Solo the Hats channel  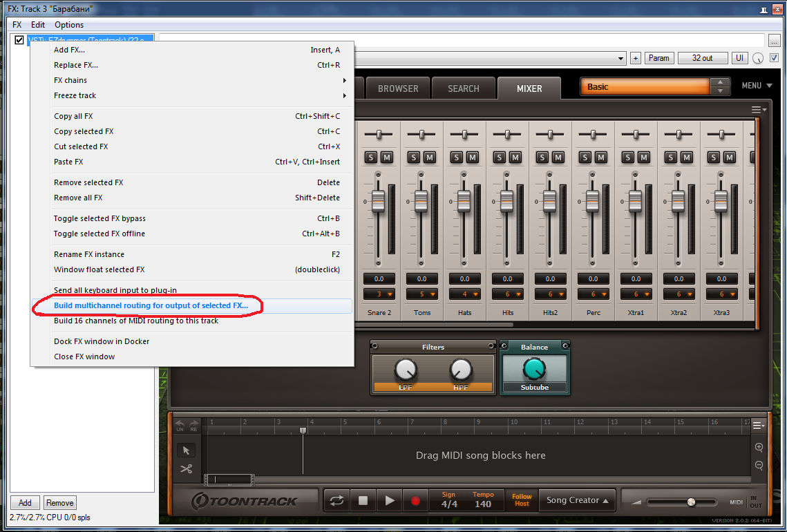456,157
